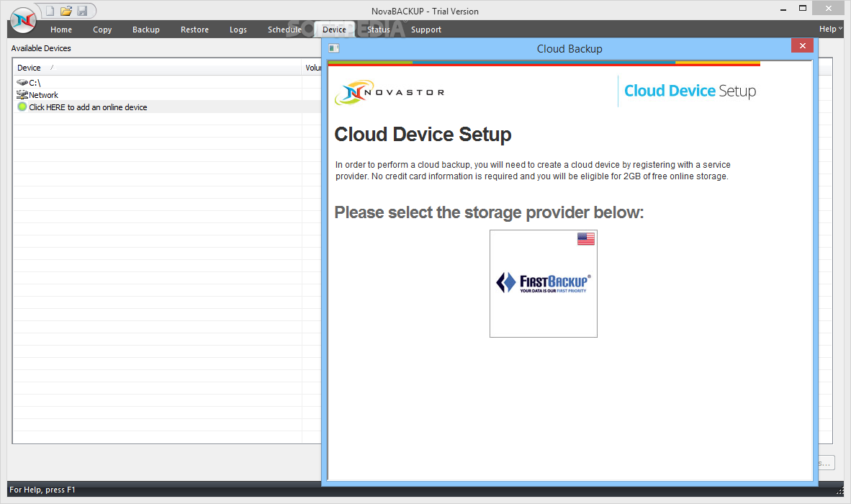Expand the Help dropdown menu
Screen dimensions: 851x504
coord(830,30)
